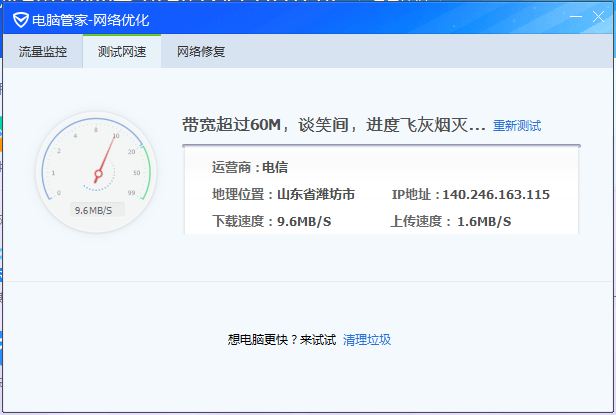Open the 清理垃圾 link
Screen dimensions: 616x415
pyautogui.click(x=367, y=340)
